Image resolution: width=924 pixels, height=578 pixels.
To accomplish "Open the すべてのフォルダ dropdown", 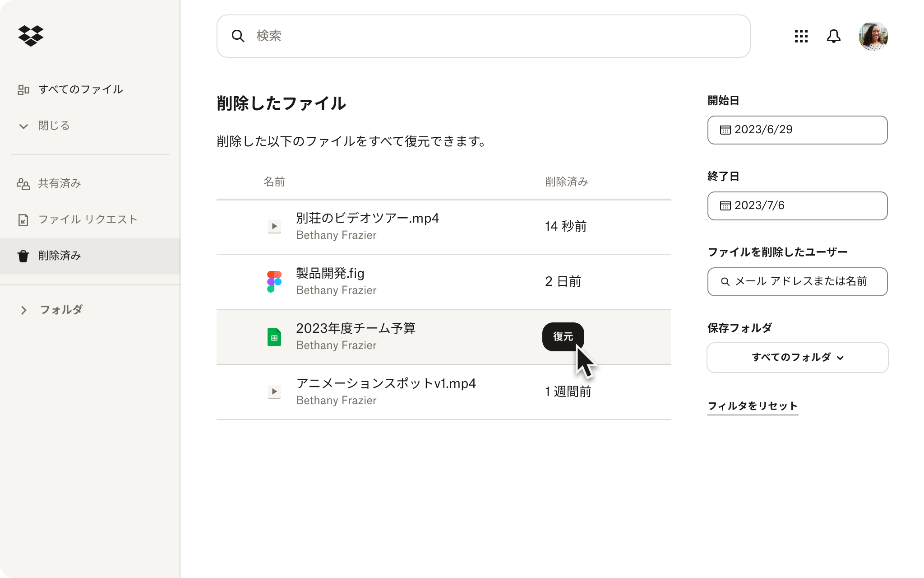I will (x=797, y=358).
